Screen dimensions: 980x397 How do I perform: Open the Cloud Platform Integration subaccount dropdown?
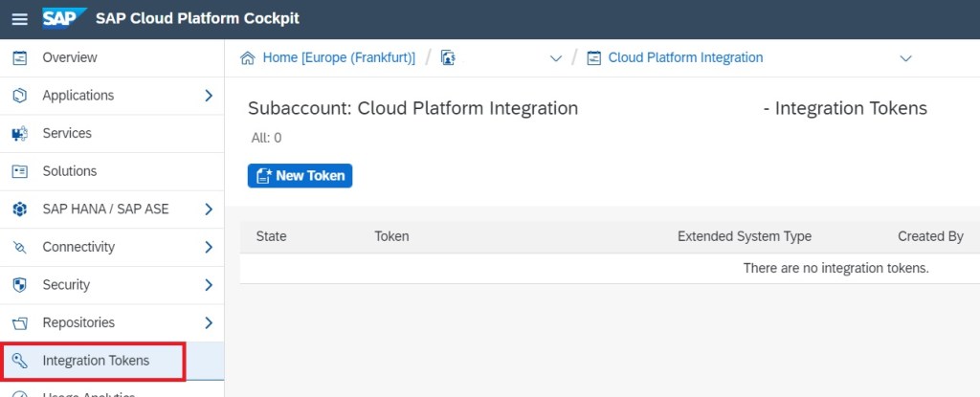pyautogui.click(x=905, y=58)
